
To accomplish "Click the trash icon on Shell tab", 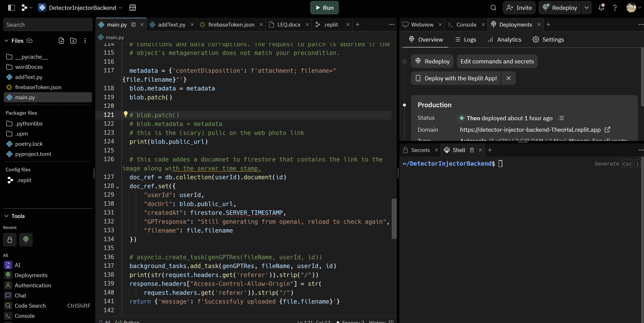I will [x=472, y=150].
